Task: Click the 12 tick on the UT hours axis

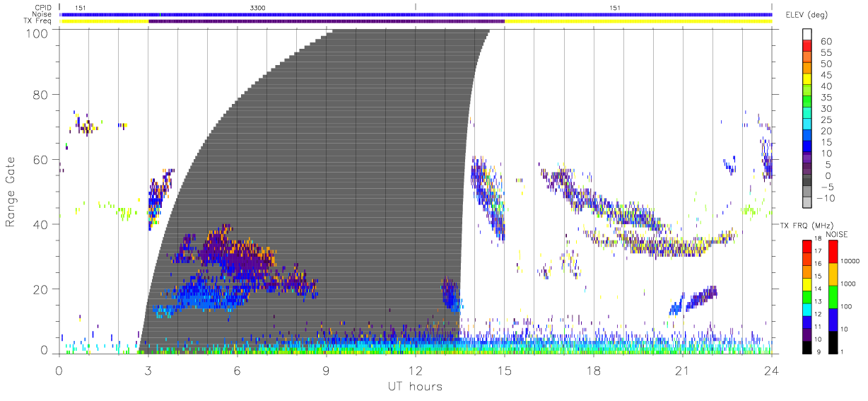Action: pyautogui.click(x=416, y=371)
